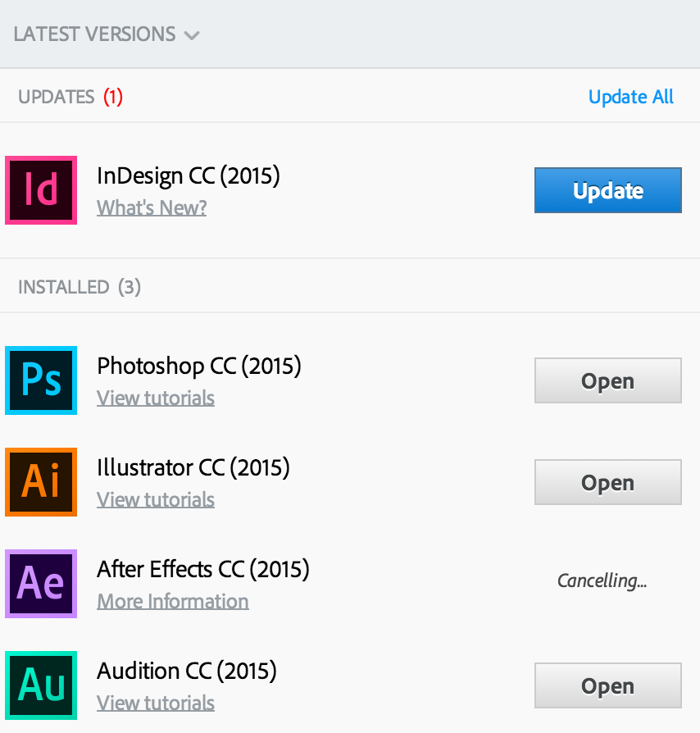
Task: Open Photoshop CC (2015)
Action: [607, 380]
